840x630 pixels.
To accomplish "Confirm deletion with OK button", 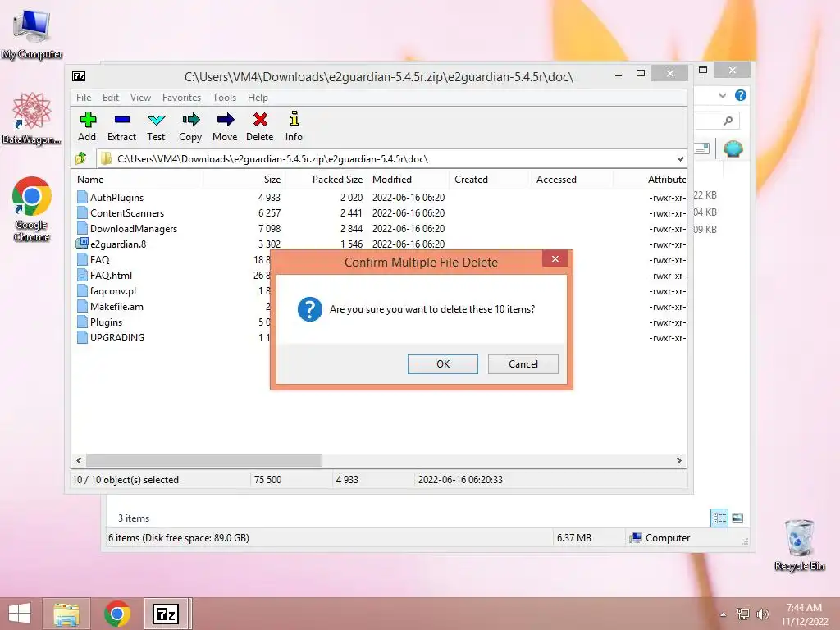I will [442, 363].
